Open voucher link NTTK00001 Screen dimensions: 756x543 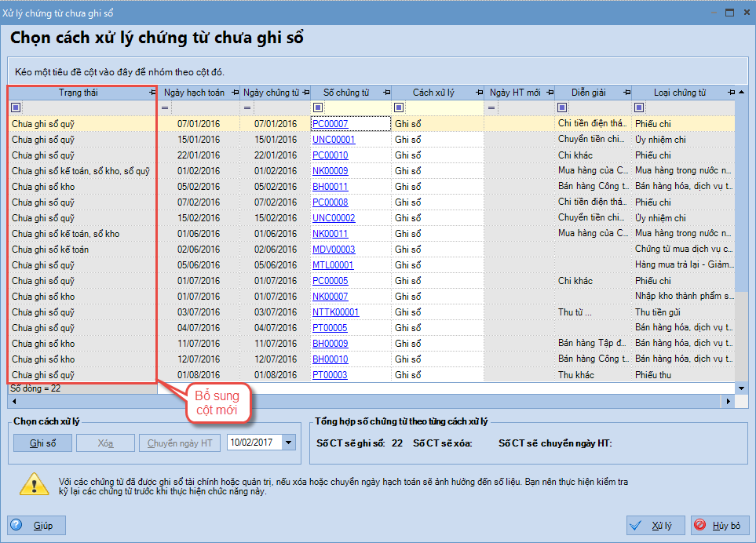(x=335, y=312)
